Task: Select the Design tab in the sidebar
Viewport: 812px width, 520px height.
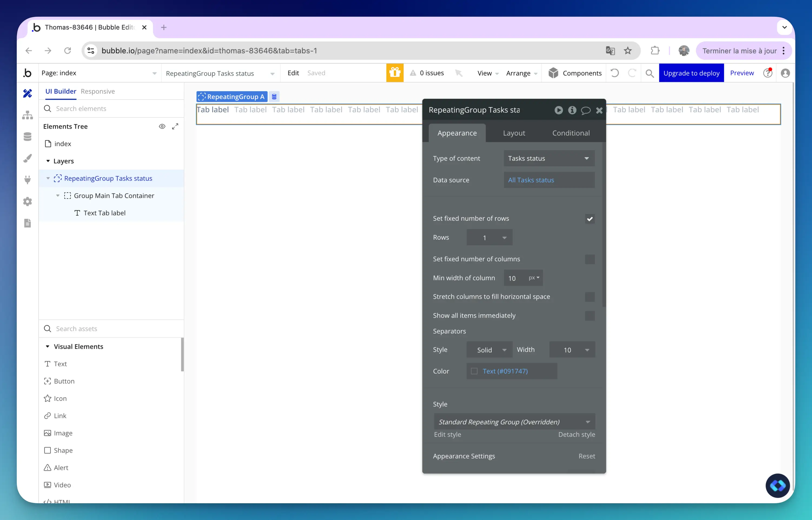Action: [28, 93]
